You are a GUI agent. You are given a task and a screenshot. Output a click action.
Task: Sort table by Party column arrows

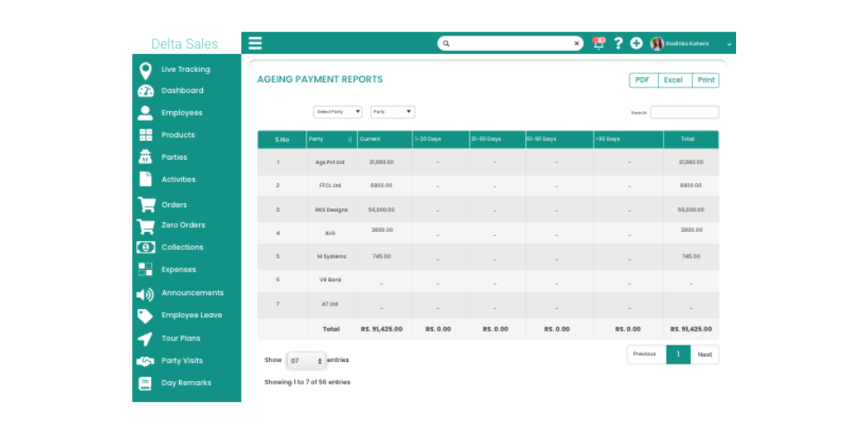pyautogui.click(x=350, y=140)
